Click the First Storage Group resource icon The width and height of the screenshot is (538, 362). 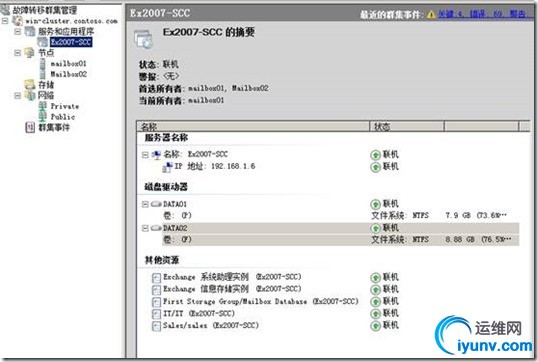coord(156,302)
